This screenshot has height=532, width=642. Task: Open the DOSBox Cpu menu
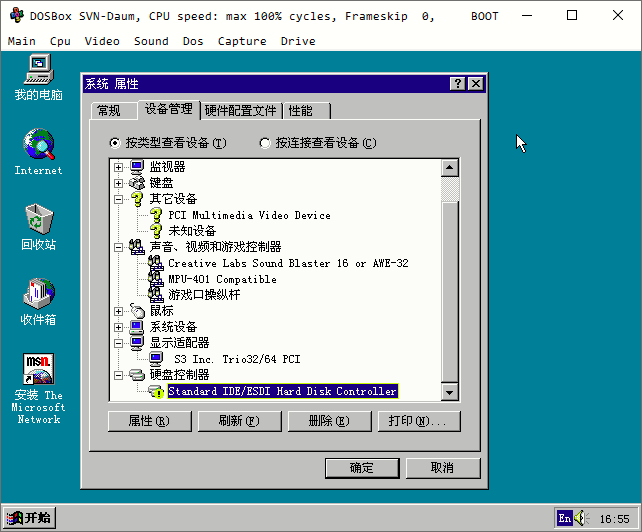click(60, 41)
